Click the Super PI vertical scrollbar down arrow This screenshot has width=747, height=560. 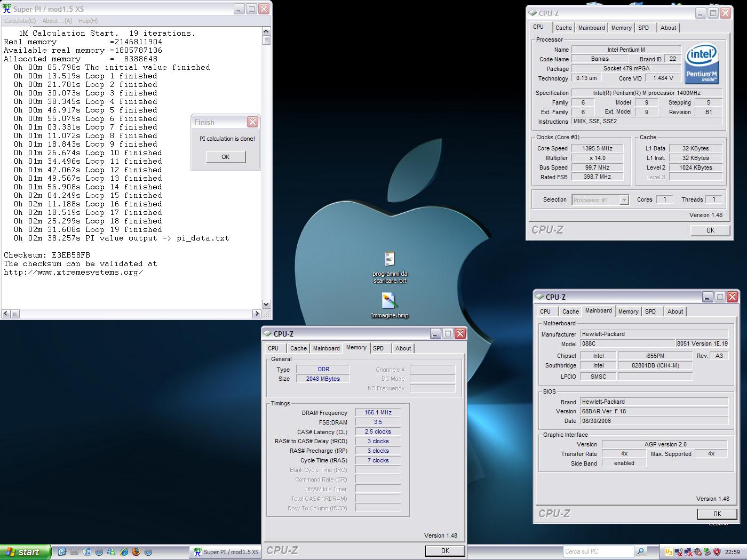(x=266, y=304)
